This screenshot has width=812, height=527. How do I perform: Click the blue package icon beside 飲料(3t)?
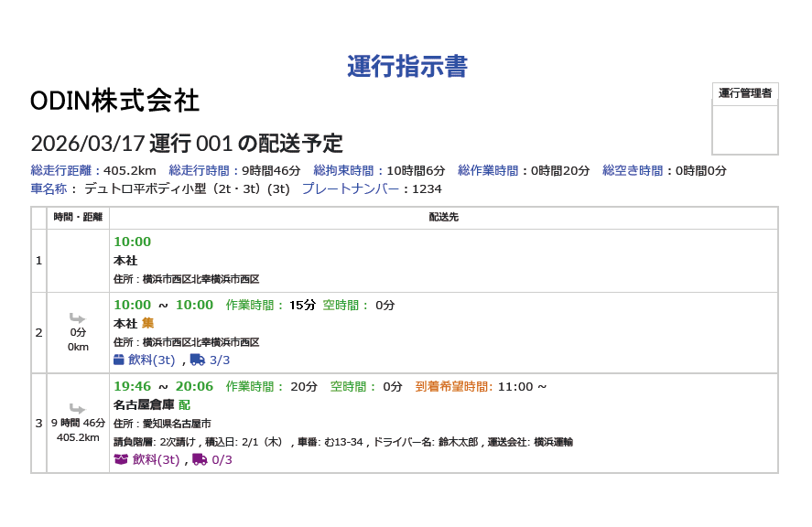[119, 360]
